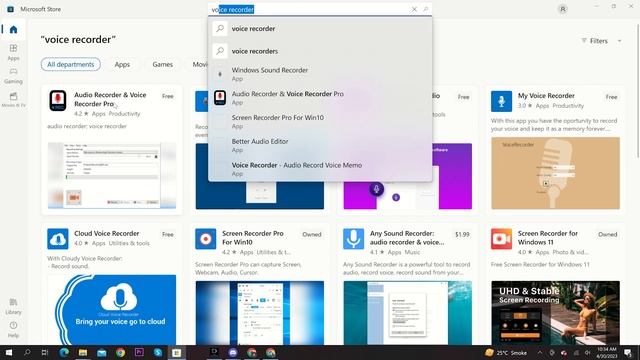Image resolution: width=640 pixels, height=360 pixels.
Task: Choose 'voice recorder' search suggestion
Action: (x=320, y=29)
